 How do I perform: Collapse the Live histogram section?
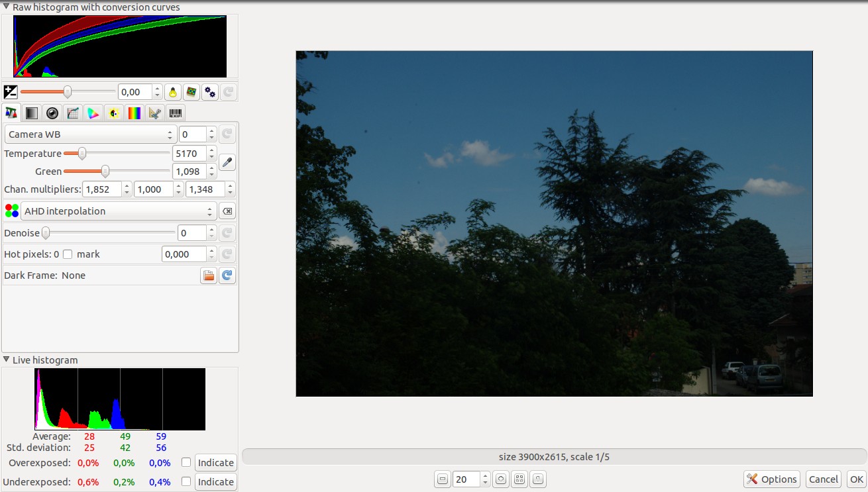click(5, 360)
